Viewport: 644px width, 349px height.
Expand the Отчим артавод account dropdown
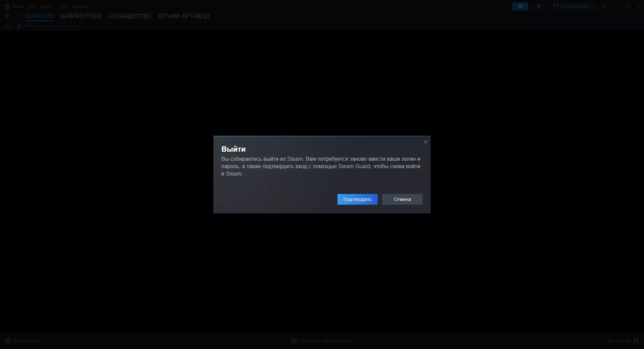[x=577, y=6]
